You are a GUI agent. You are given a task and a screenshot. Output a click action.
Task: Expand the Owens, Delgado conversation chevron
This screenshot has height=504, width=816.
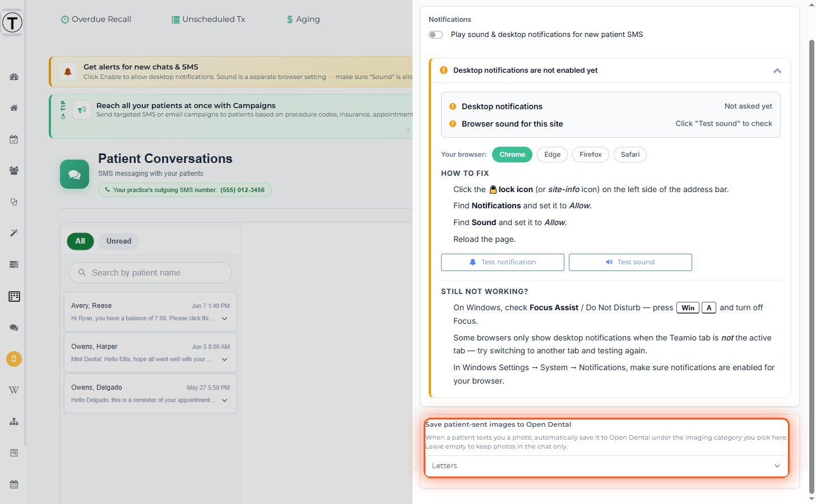[225, 400]
